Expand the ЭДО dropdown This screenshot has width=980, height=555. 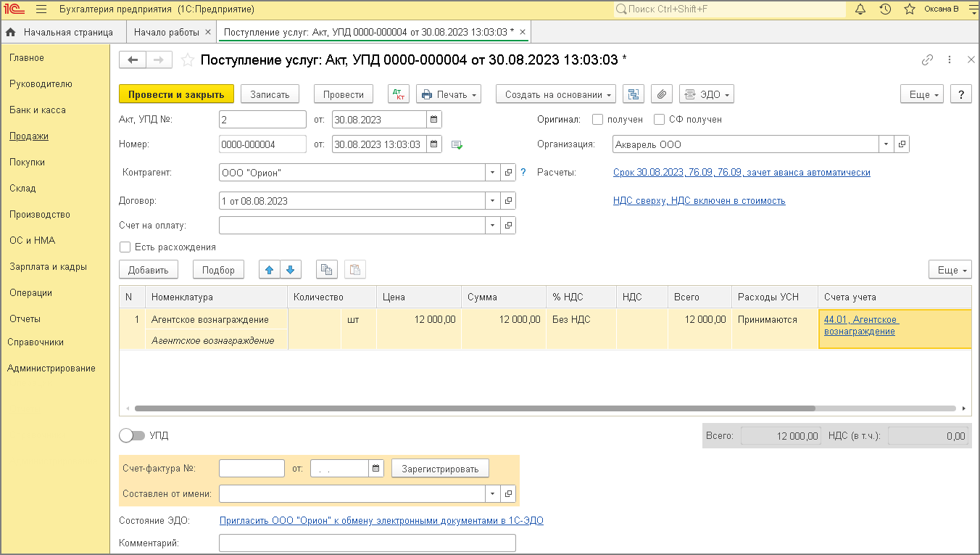(707, 94)
